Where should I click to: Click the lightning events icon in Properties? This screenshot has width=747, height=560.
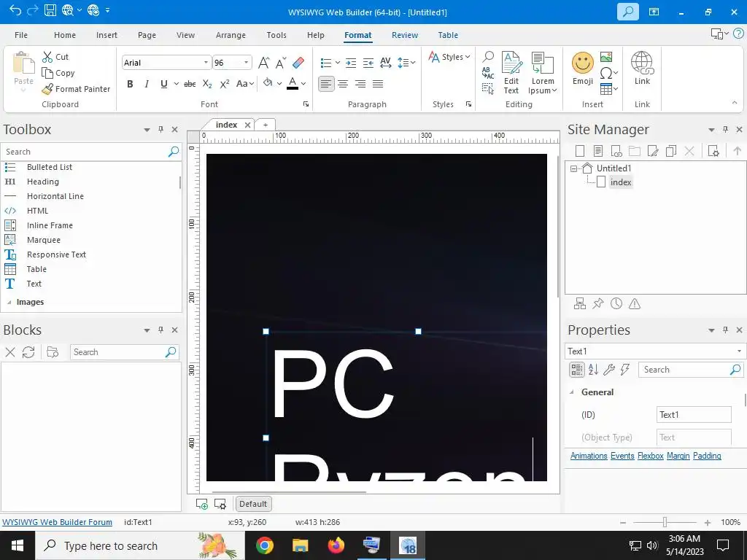(625, 370)
